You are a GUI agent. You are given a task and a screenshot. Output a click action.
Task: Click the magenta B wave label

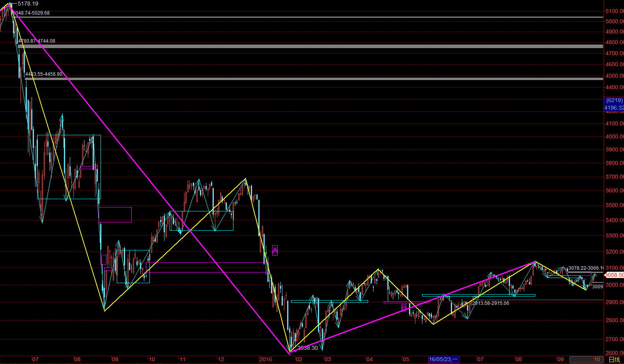click(404, 308)
